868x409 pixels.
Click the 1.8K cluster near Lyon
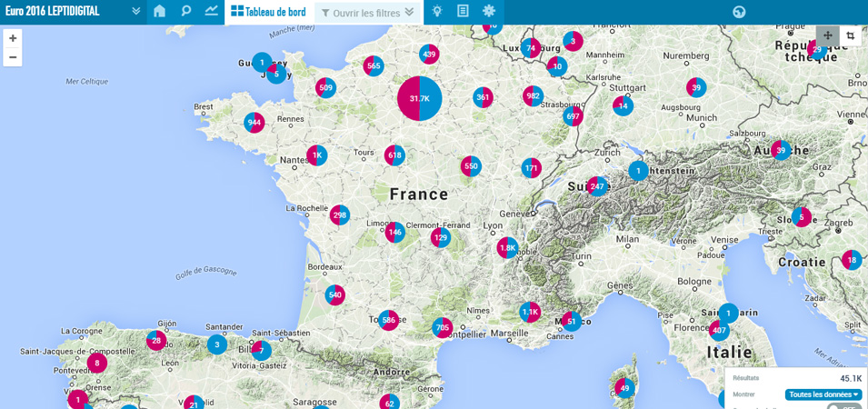(507, 248)
